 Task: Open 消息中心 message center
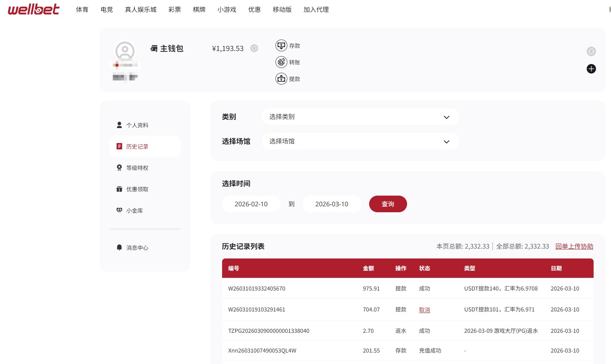click(x=137, y=247)
